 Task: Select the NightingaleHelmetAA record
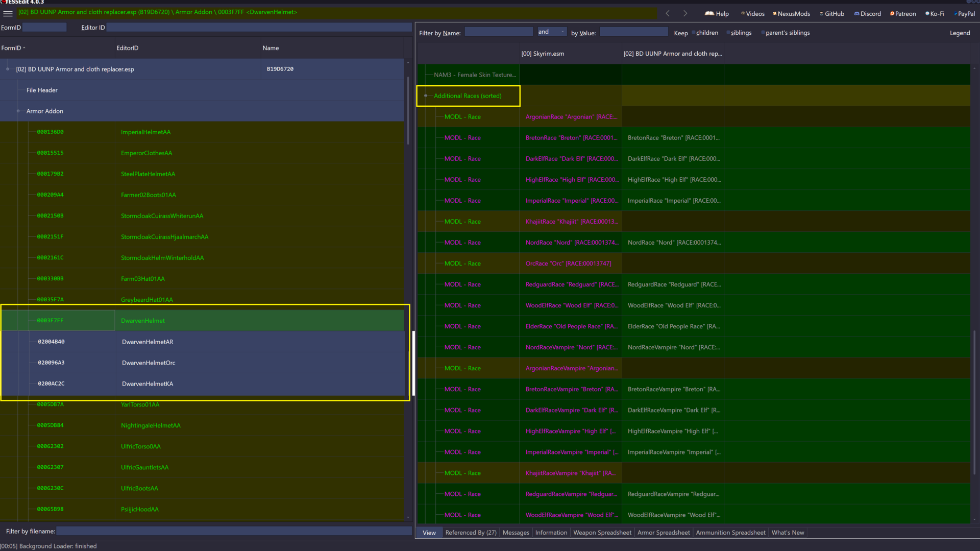click(202, 425)
